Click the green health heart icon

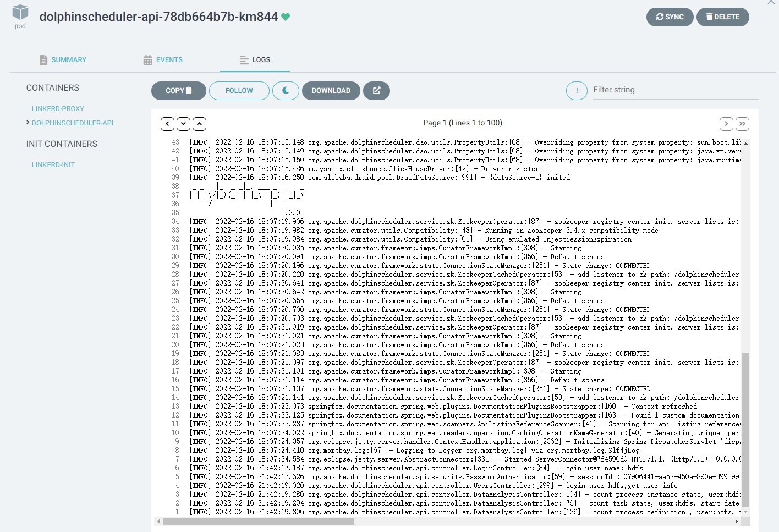coord(286,17)
